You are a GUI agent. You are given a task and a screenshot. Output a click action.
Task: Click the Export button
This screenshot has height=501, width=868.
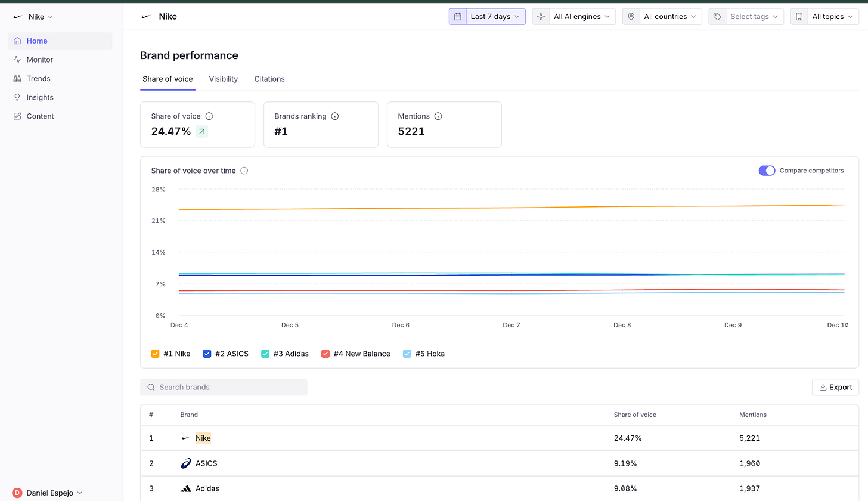tap(836, 387)
